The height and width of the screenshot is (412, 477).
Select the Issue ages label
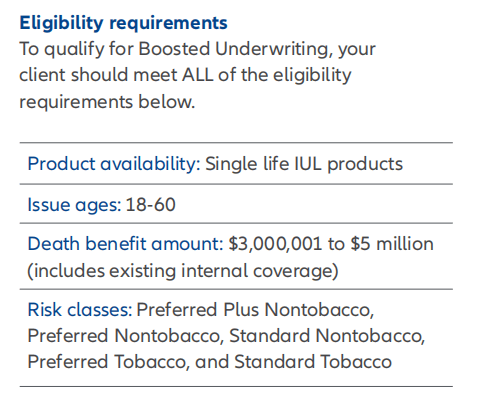tap(74, 205)
